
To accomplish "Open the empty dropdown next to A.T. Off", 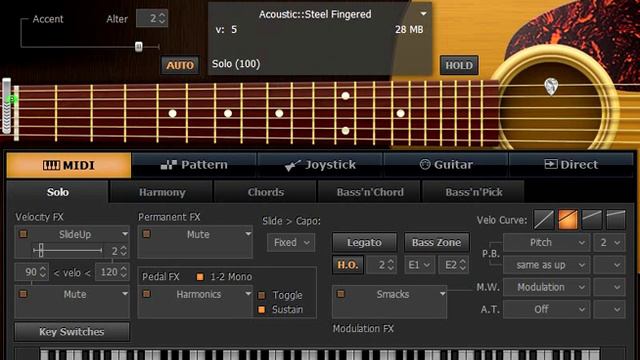I will pyautogui.click(x=609, y=309).
